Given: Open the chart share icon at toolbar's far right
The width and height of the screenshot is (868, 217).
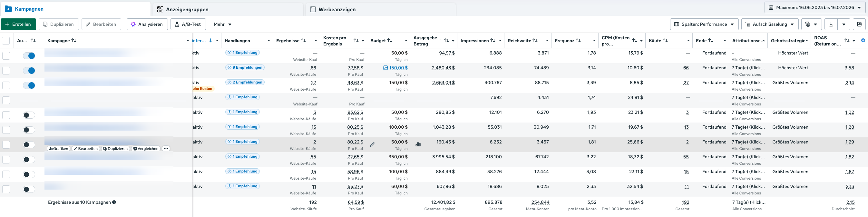Looking at the screenshot, I should tap(859, 24).
